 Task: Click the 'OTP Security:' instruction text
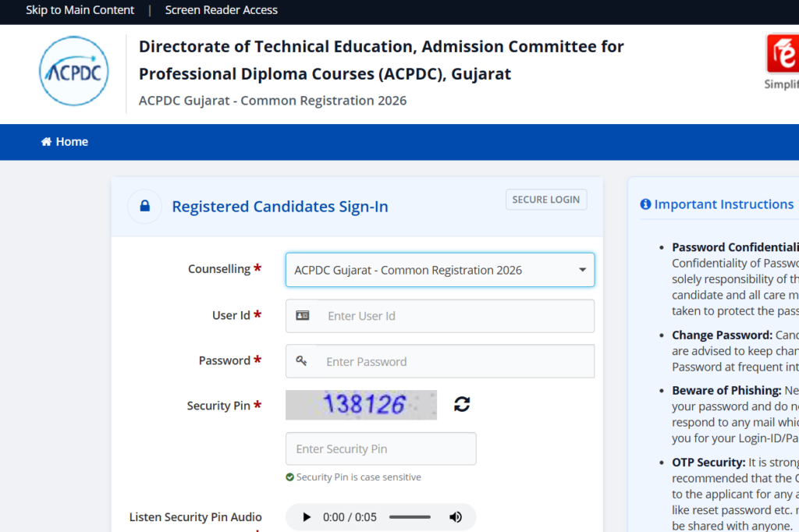pyautogui.click(x=708, y=463)
